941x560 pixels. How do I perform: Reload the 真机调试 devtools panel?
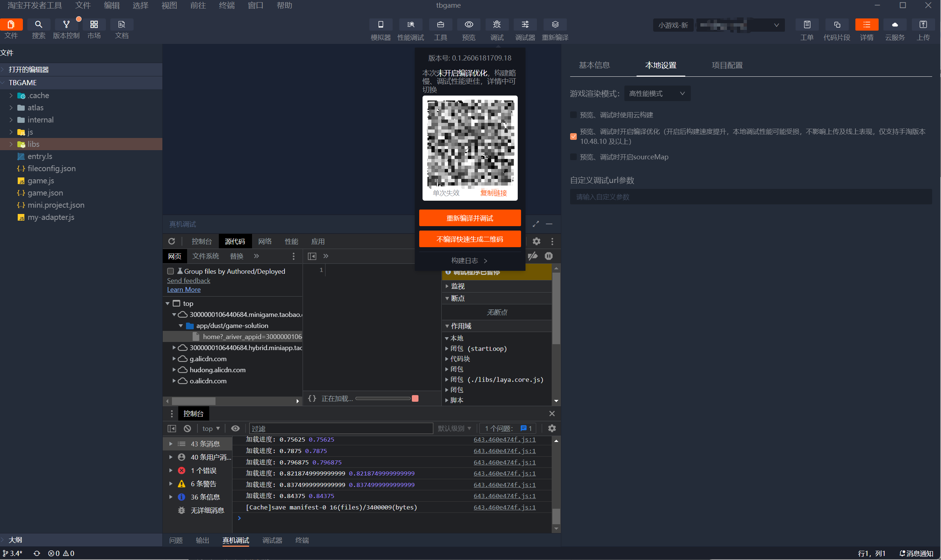(x=172, y=242)
